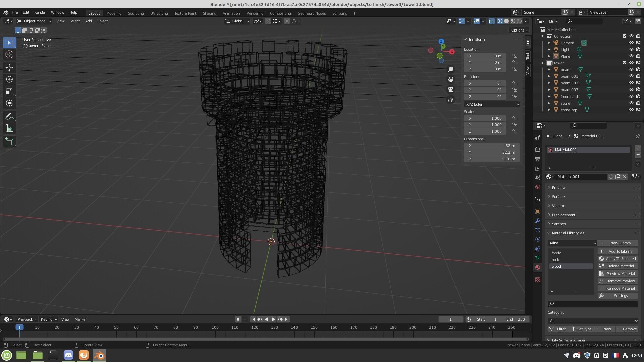Image resolution: width=644 pixels, height=362 pixels.
Task: Select the Cursor tool
Action: click(x=9, y=55)
